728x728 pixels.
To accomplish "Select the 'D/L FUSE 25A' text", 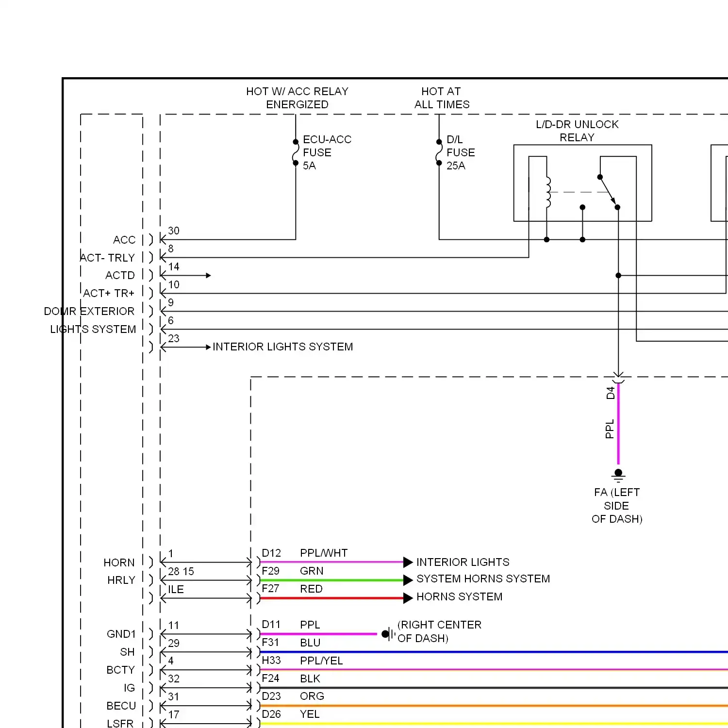I will pos(460,152).
